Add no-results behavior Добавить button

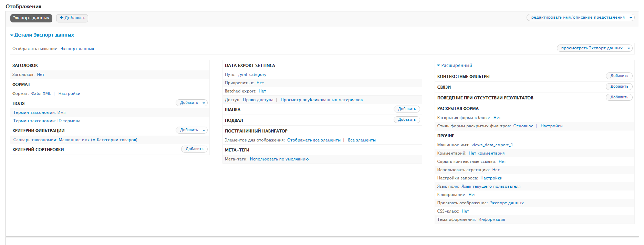pos(619,97)
